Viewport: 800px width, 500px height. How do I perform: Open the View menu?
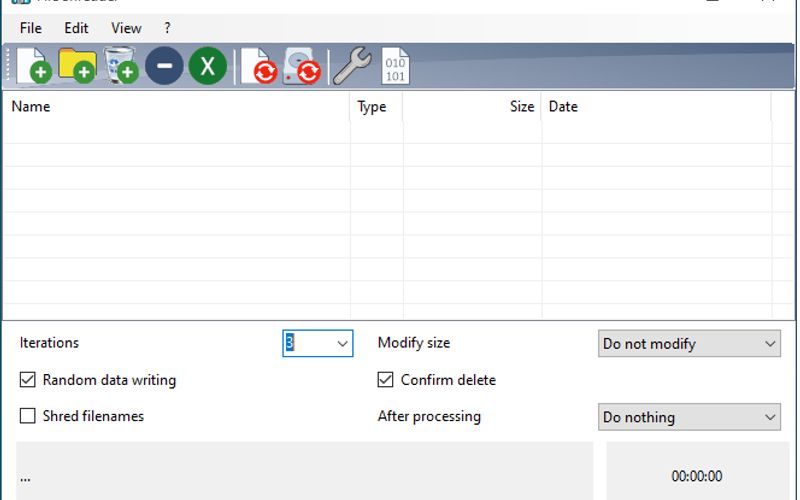coord(126,28)
